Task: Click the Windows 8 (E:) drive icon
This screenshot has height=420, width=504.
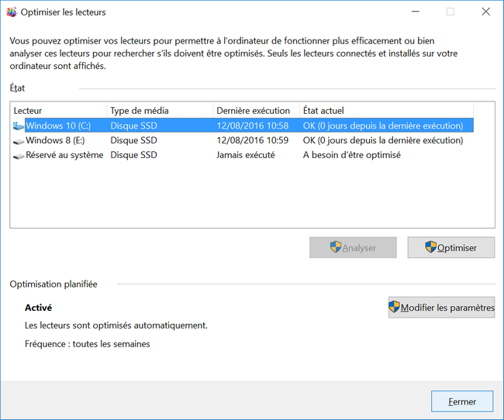Action: (19, 140)
